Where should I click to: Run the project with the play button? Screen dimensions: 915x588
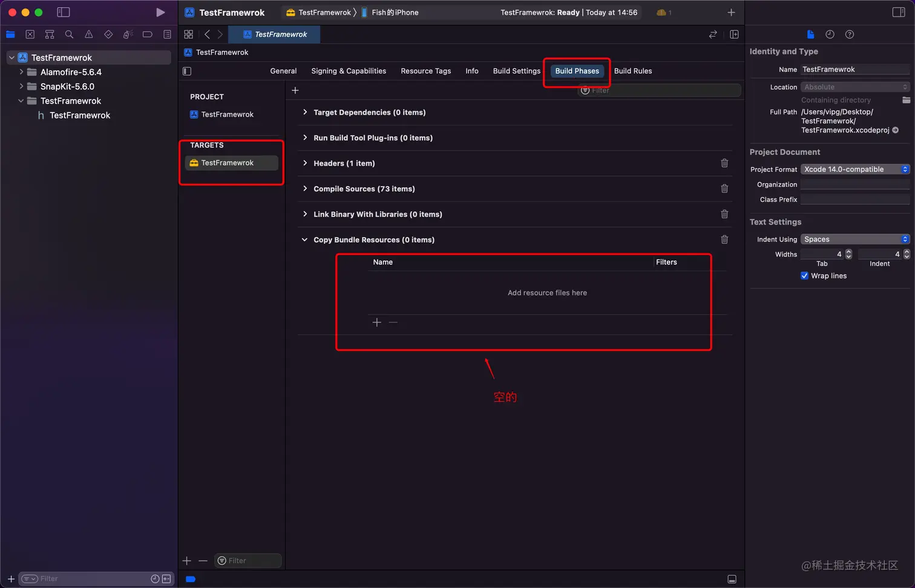pos(160,12)
